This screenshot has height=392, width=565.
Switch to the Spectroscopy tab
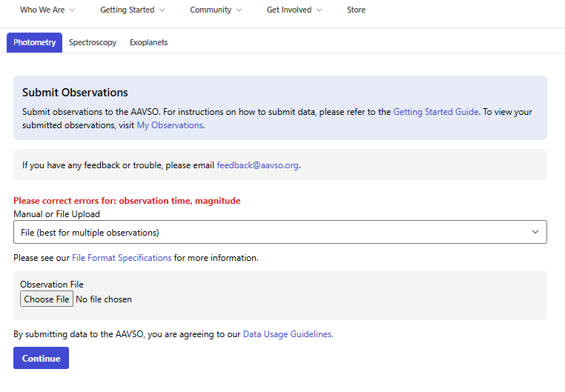pos(93,42)
